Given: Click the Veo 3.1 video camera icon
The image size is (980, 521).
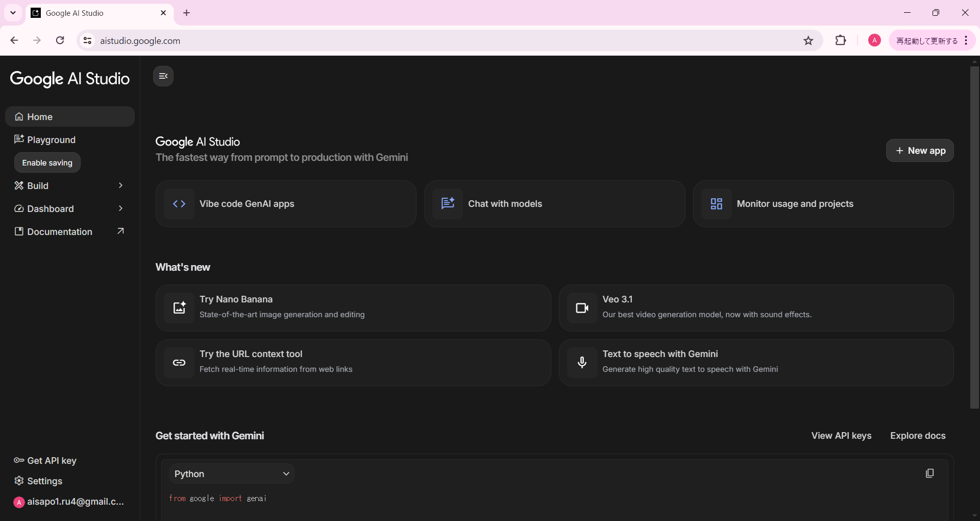Looking at the screenshot, I should (x=582, y=308).
